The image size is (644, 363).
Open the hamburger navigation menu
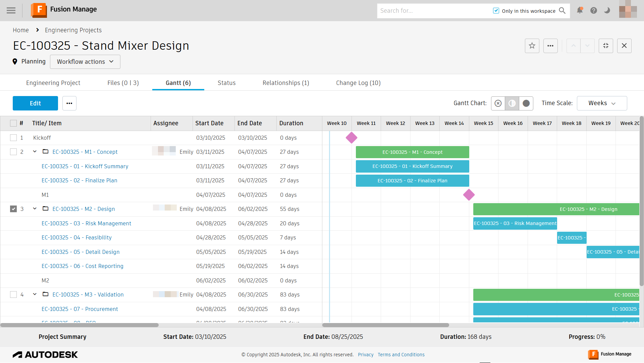pos(11,10)
